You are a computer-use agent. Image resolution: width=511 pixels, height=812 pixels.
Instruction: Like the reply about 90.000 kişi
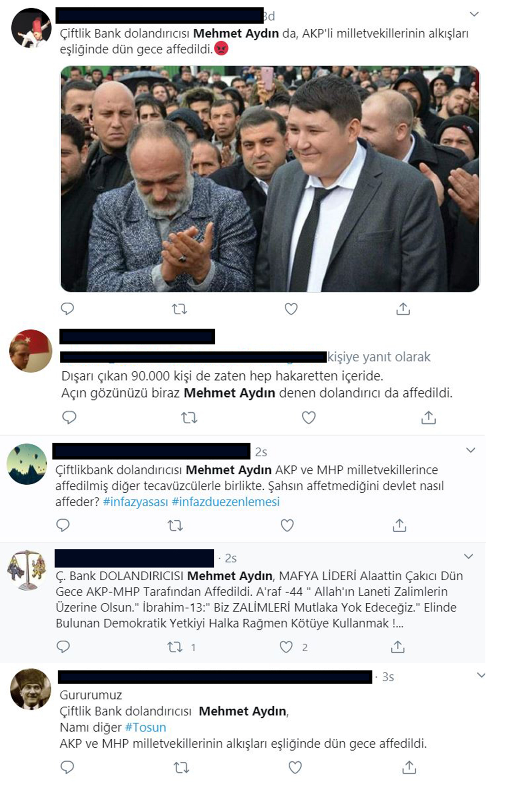coord(308,418)
